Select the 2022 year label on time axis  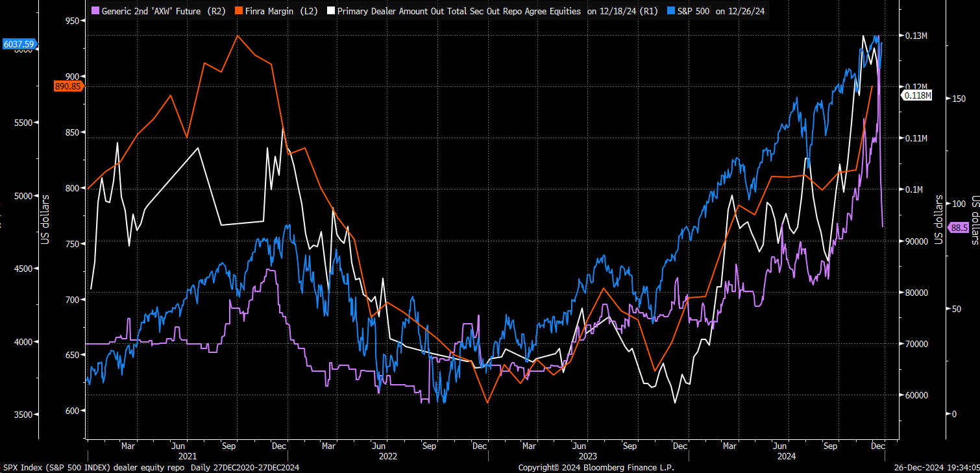(x=387, y=456)
